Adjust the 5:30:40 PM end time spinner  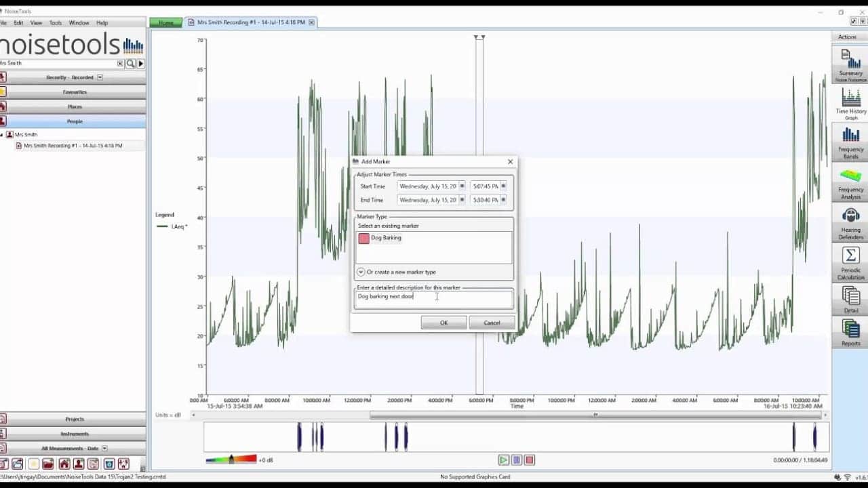click(x=503, y=200)
